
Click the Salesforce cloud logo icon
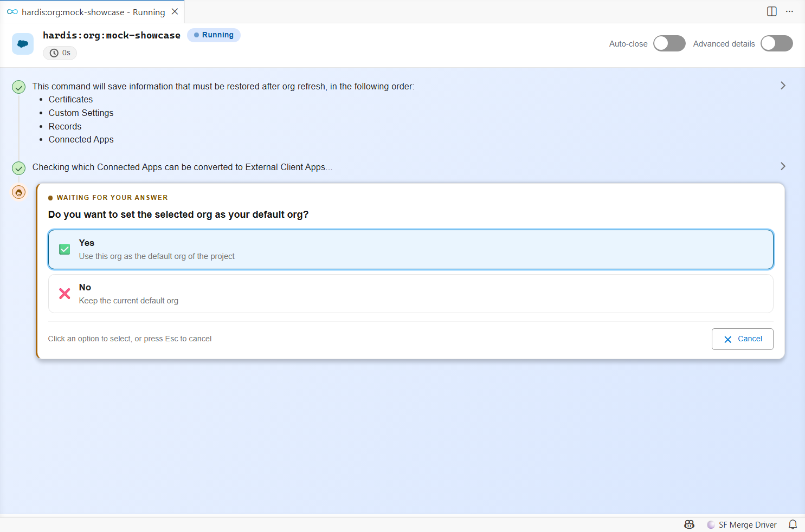point(23,44)
